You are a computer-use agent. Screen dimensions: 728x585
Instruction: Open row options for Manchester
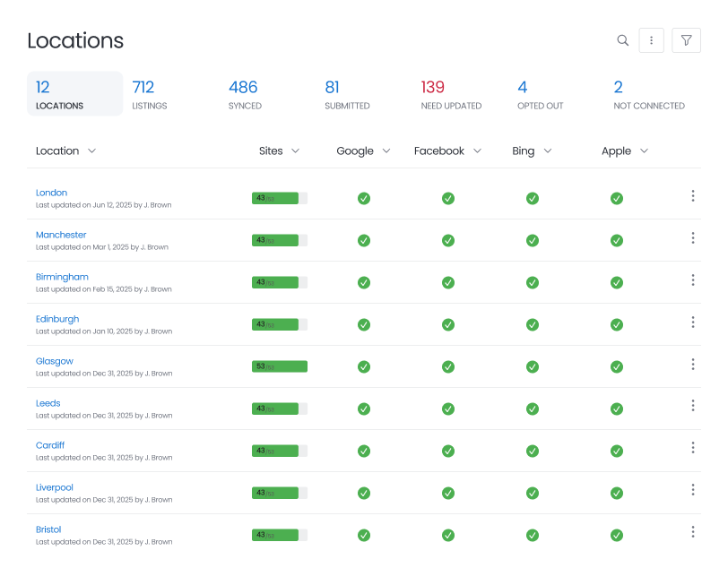click(693, 238)
